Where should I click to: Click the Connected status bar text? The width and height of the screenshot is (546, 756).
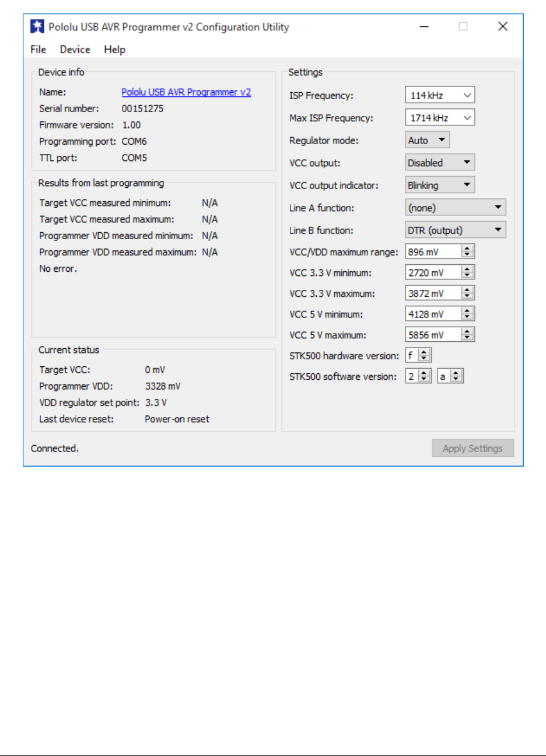click(55, 448)
